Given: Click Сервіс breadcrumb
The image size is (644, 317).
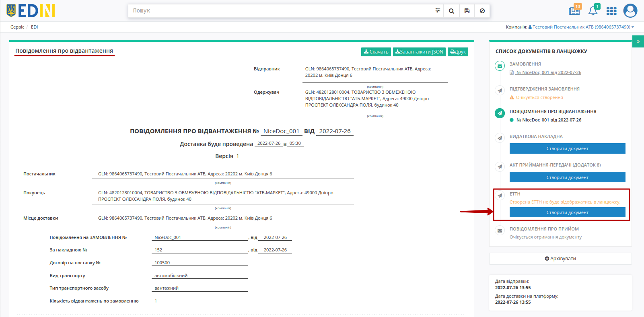Looking at the screenshot, I should (x=17, y=27).
